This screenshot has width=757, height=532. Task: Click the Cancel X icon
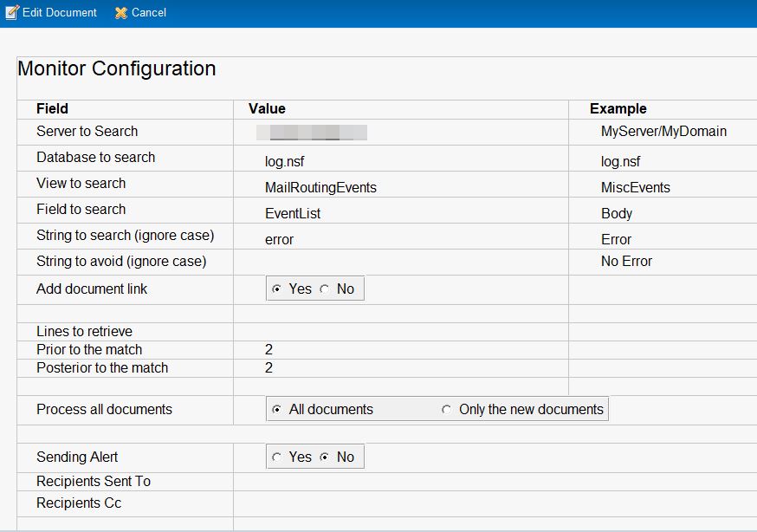[x=121, y=13]
